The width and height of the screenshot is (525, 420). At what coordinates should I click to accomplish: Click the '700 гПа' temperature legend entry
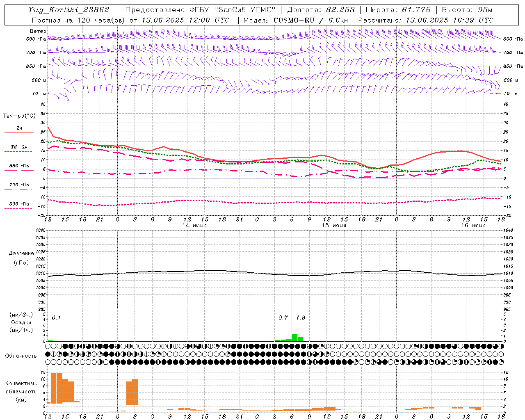point(19,185)
